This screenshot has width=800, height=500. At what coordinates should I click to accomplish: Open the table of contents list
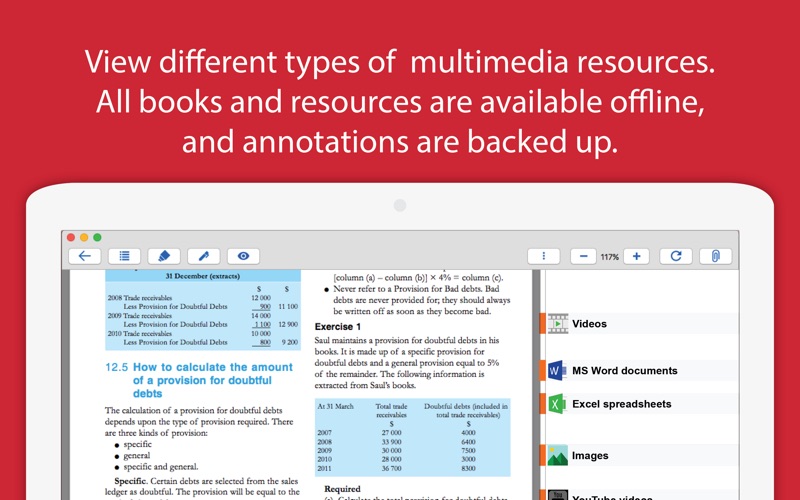pyautogui.click(x=124, y=256)
